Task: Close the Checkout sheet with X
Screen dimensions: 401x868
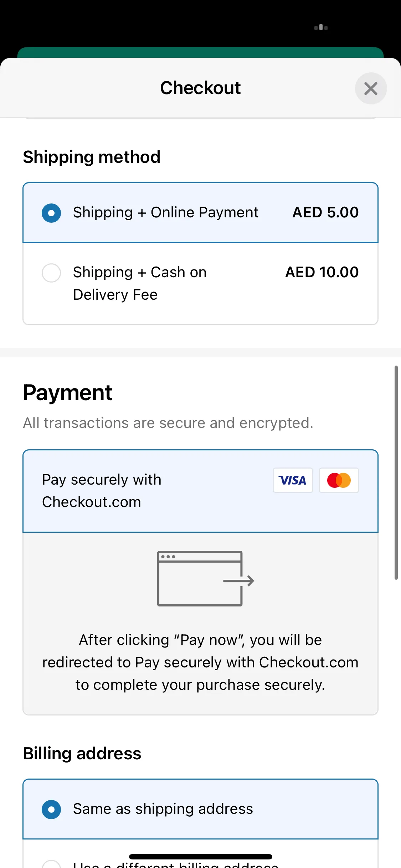Action: (371, 88)
